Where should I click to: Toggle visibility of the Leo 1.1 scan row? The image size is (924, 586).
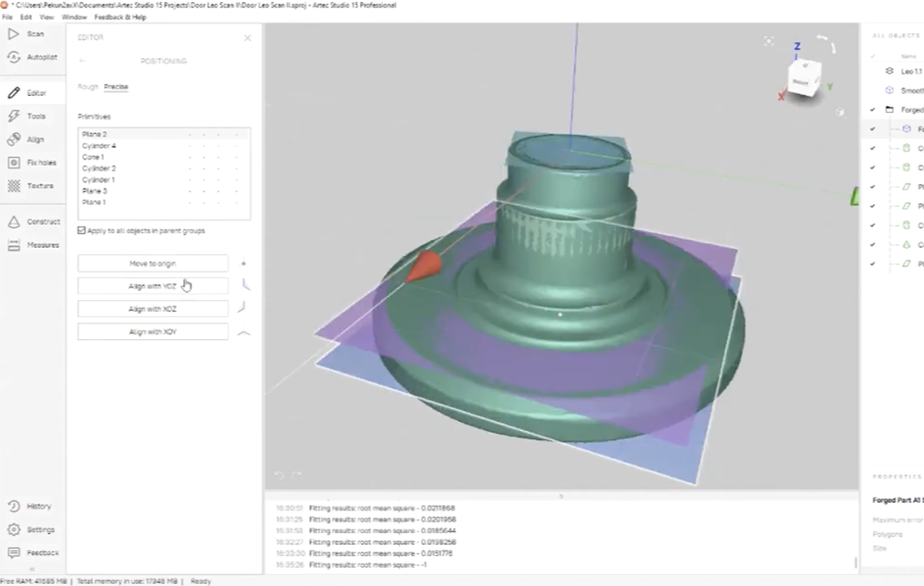tap(872, 71)
